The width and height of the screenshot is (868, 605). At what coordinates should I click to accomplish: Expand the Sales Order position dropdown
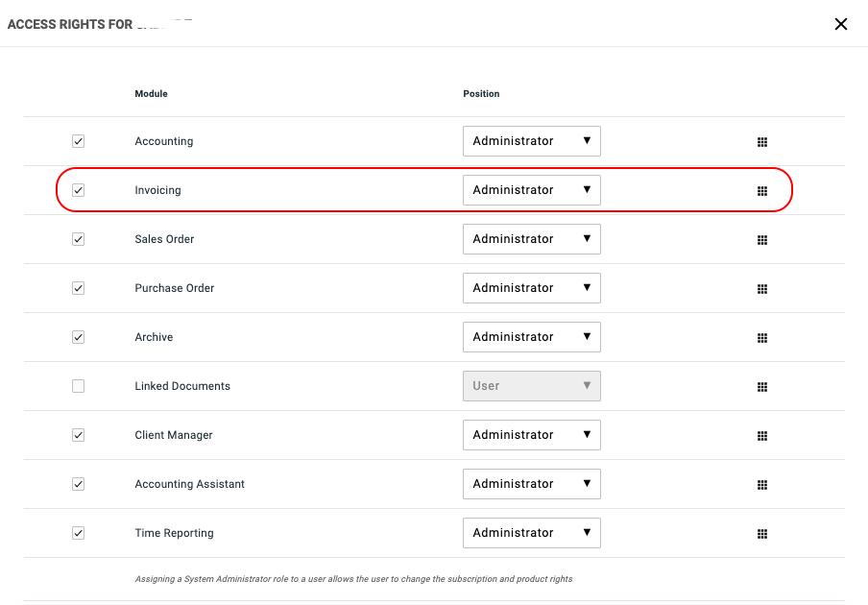[x=531, y=239]
